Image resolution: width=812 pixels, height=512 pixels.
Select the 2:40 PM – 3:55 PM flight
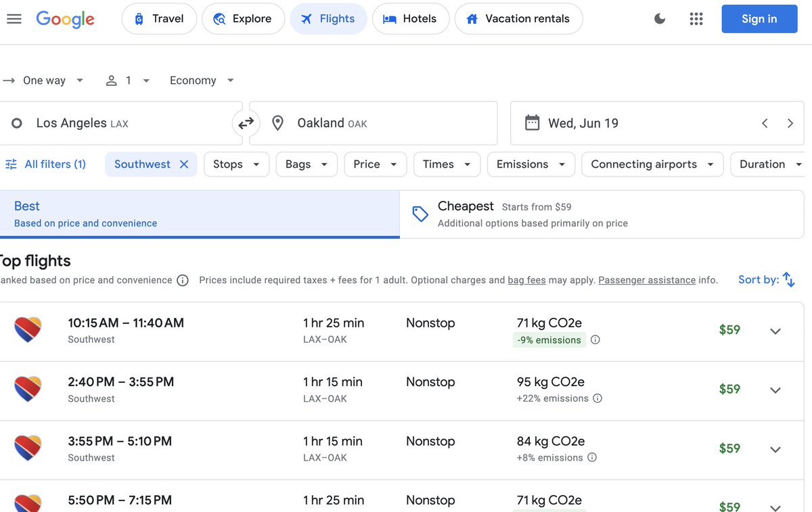[x=402, y=391]
